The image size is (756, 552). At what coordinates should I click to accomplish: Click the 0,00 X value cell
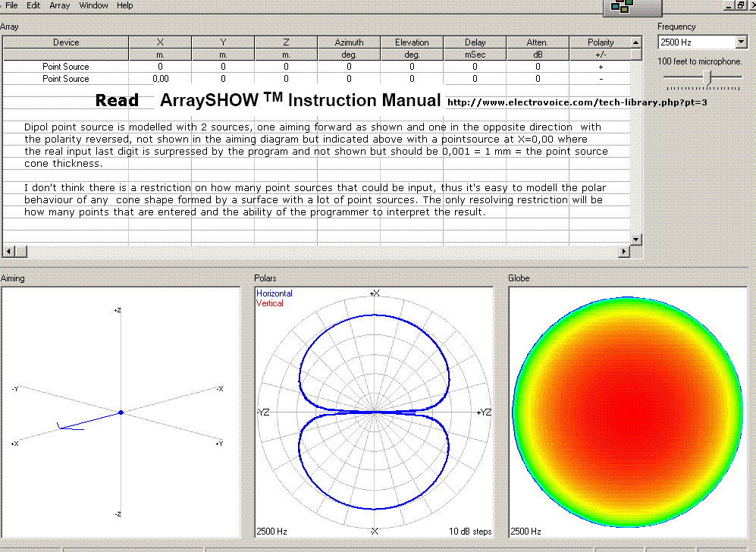click(x=160, y=79)
